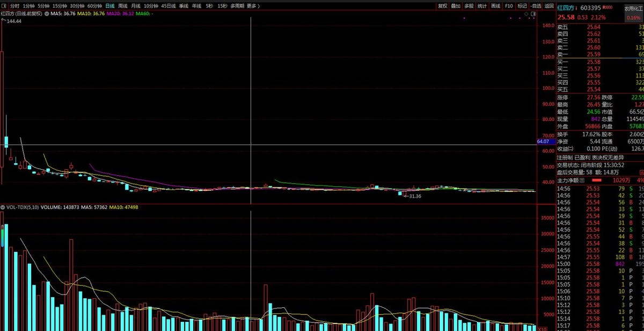Click the 144.44 high price label

tap(14, 21)
